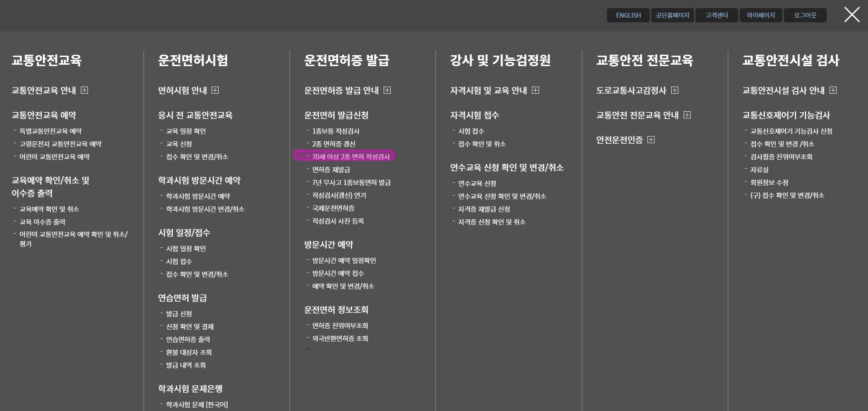Switch language with ENGLISH button

point(628,15)
